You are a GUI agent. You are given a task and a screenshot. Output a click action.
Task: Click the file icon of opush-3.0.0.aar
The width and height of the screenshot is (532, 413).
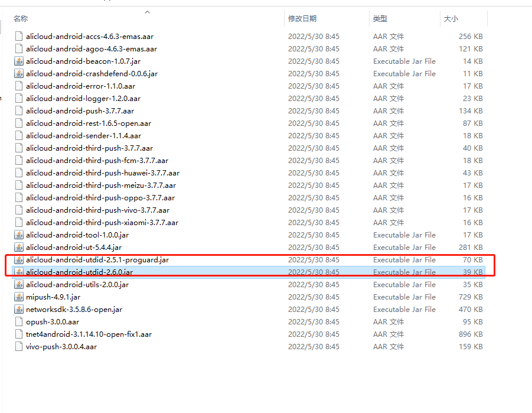tap(19, 321)
